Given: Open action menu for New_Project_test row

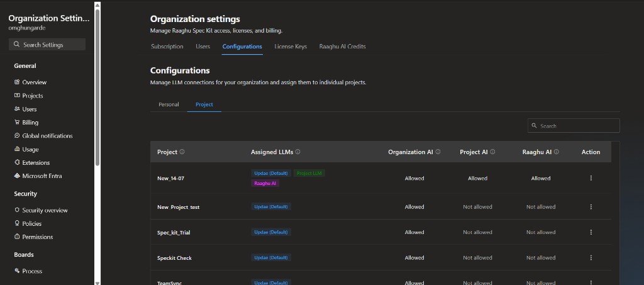Looking at the screenshot, I should (x=591, y=207).
